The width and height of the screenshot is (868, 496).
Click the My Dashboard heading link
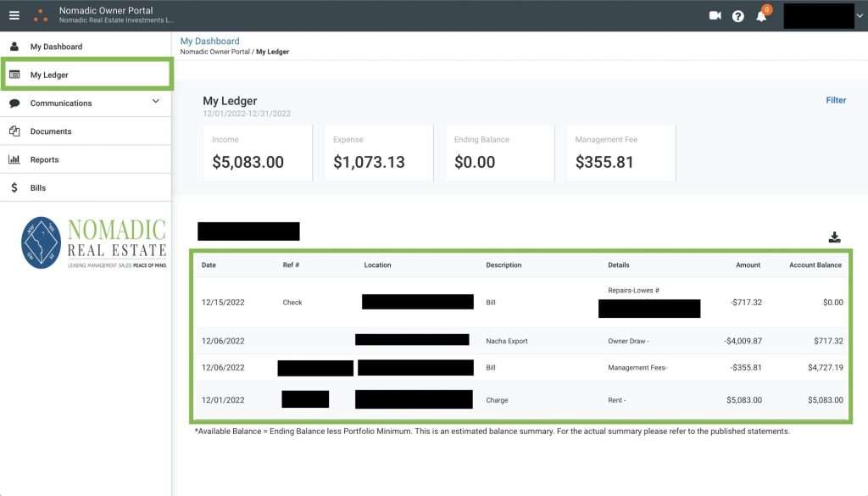tap(210, 41)
